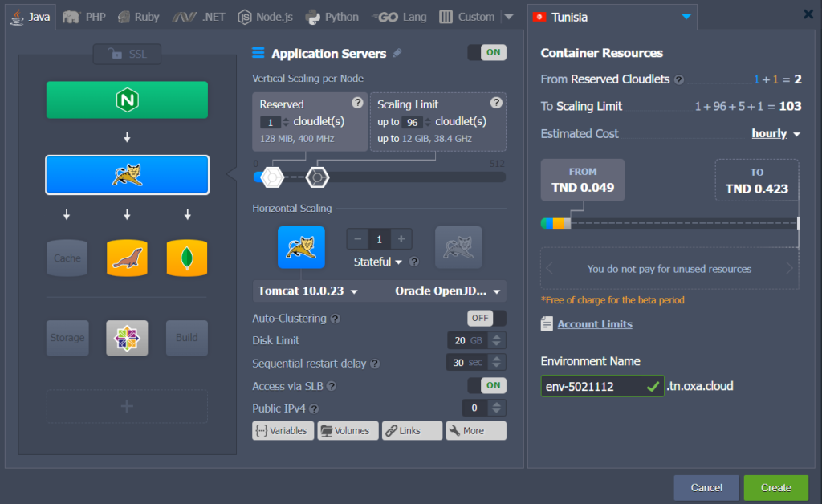The height and width of the screenshot is (504, 822).
Task: Open Tomcat 10.0.23 version dropdown
Action: pos(308,291)
